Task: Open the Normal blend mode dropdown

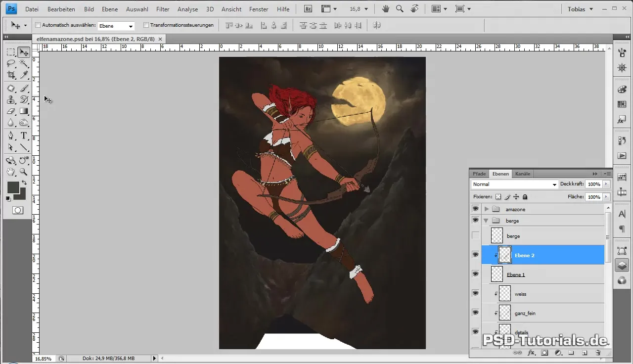Action: [514, 184]
